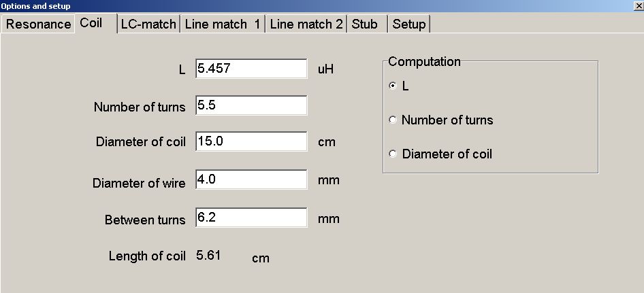Click the Between turns input field
The width and height of the screenshot is (644, 293).
tap(251, 218)
